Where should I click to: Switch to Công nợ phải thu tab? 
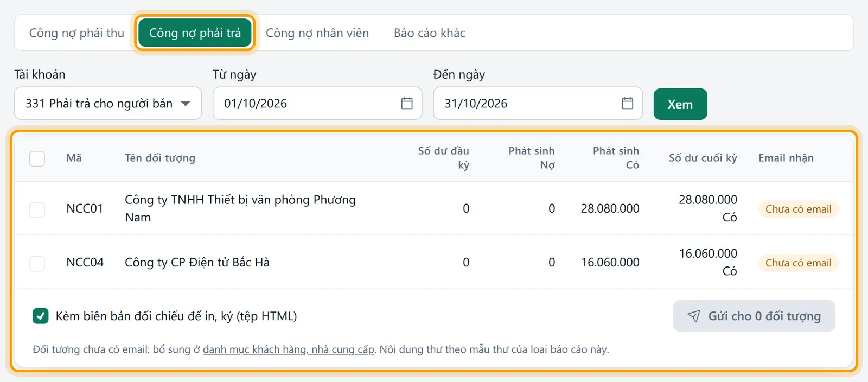point(76,33)
